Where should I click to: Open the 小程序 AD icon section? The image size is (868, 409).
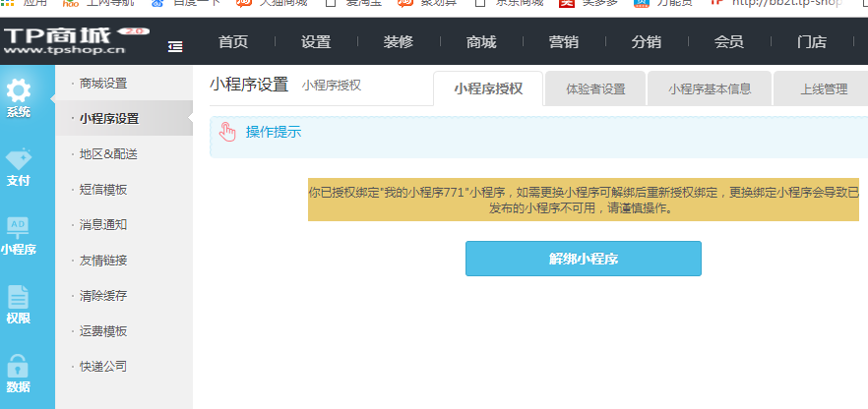18,227
